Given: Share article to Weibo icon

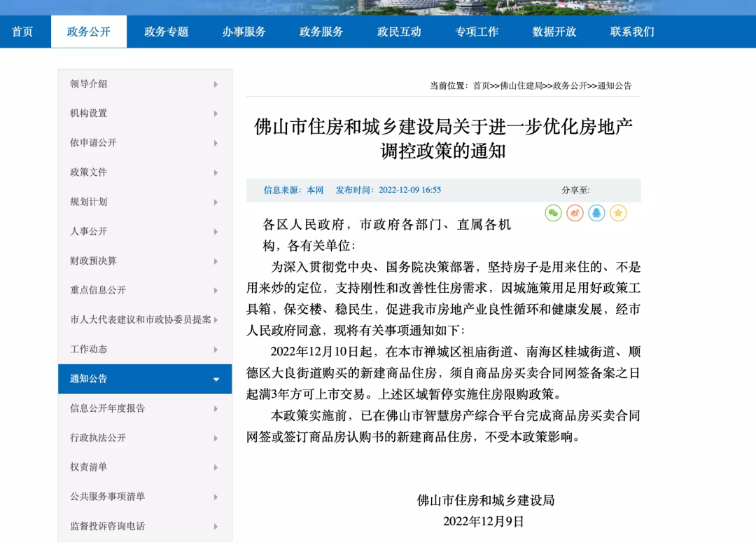Looking at the screenshot, I should (x=575, y=213).
